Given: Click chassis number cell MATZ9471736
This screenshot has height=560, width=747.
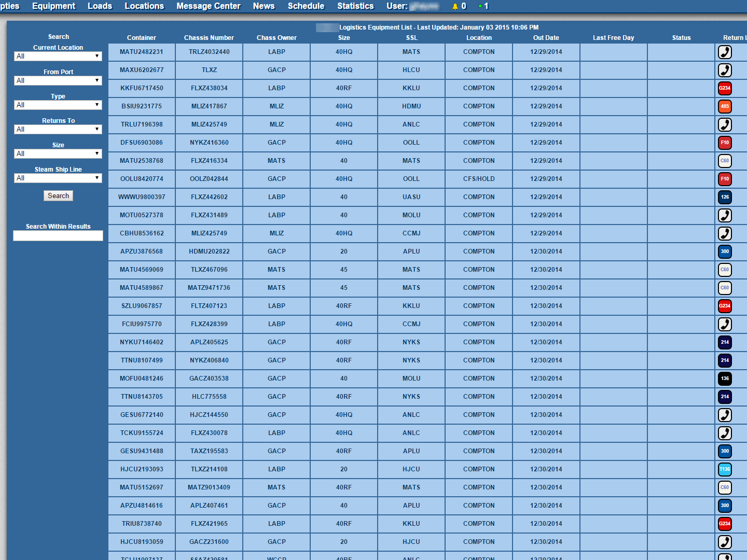Looking at the screenshot, I should click(x=209, y=288).
